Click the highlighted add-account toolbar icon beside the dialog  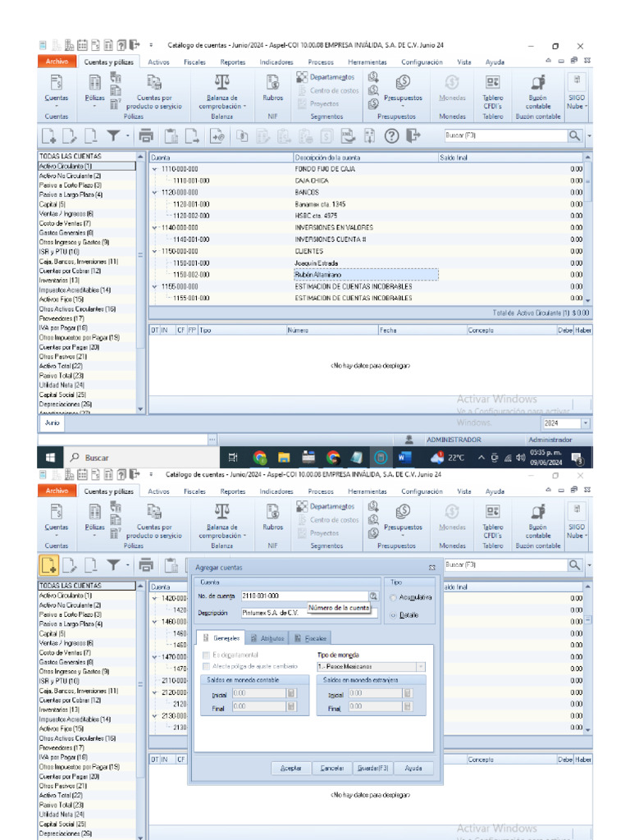pyautogui.click(x=48, y=565)
